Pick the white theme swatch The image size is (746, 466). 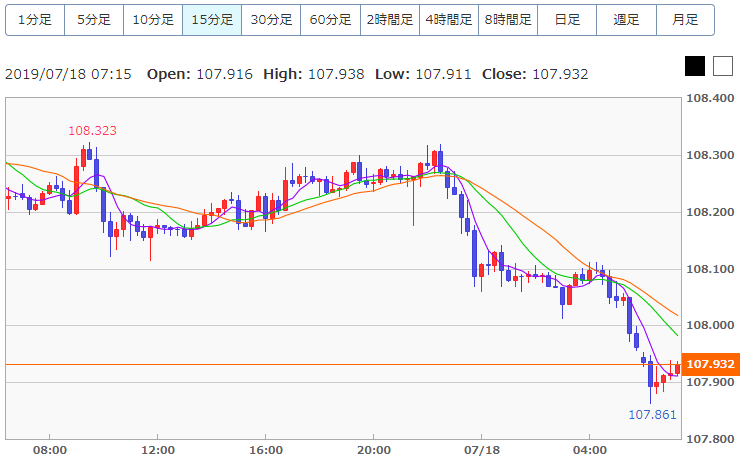point(723,66)
